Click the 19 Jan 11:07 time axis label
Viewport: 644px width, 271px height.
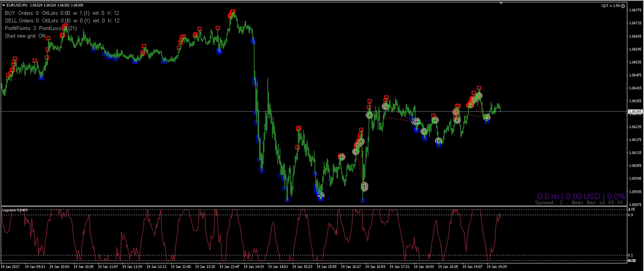click(108, 267)
